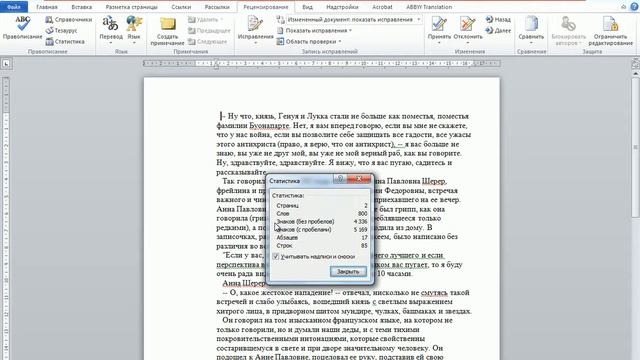Switch to the Надстройки tab
Viewport: 640px width, 360px height.
[342, 7]
